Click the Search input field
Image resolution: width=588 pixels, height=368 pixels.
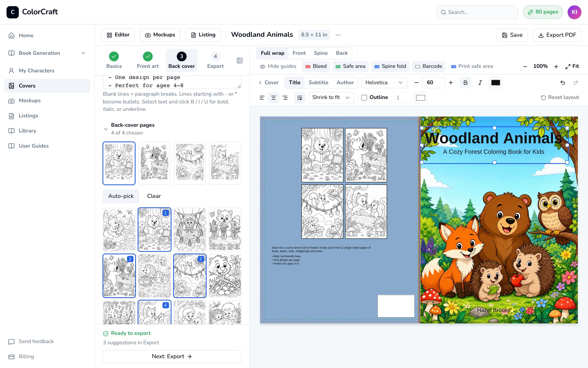(477, 12)
